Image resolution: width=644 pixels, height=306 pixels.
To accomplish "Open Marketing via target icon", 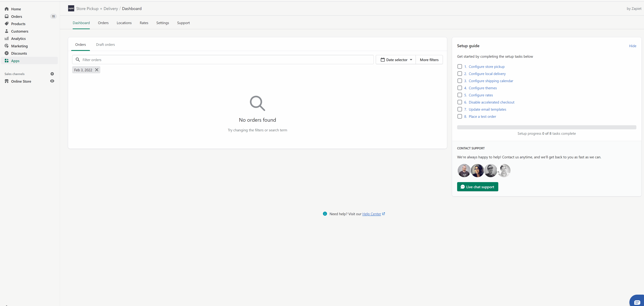I will [x=6, y=46].
